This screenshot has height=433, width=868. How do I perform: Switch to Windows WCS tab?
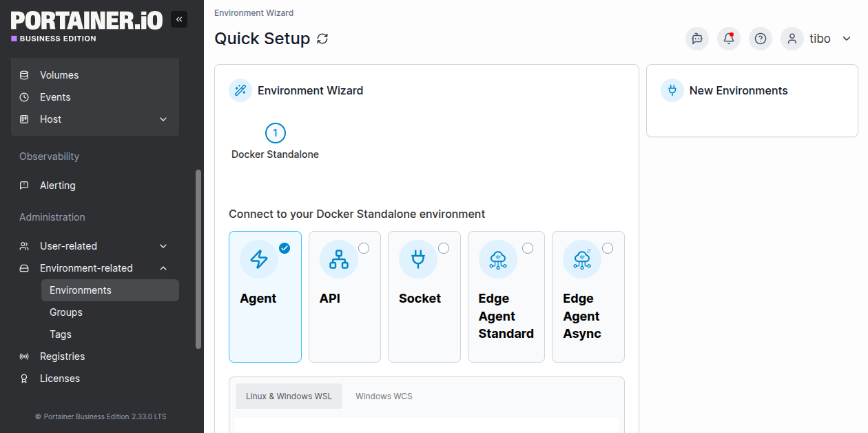[x=384, y=396]
